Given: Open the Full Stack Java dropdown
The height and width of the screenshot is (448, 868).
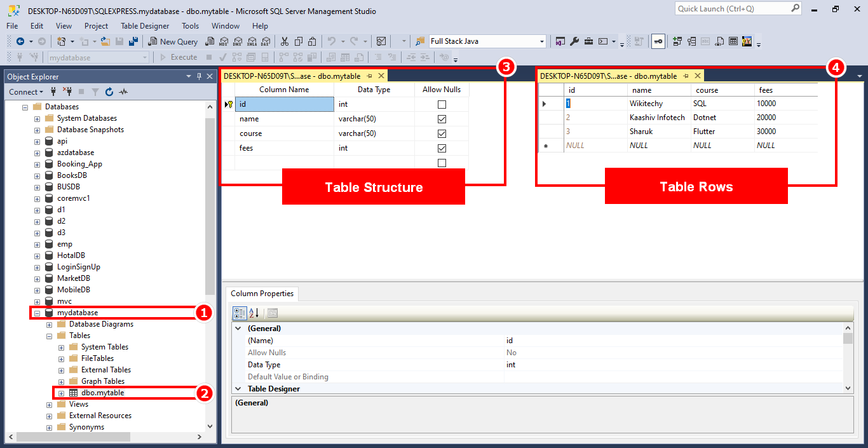Looking at the screenshot, I should (541, 41).
